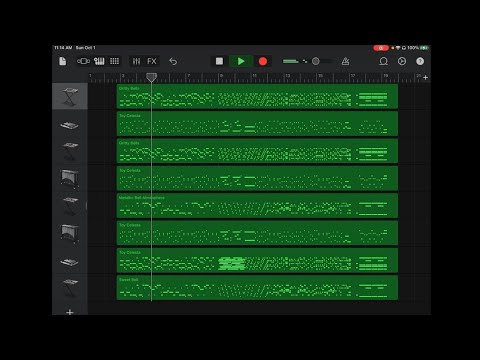The height and width of the screenshot is (360, 480).
Task: Click the track header resize handle
Action: [87, 206]
